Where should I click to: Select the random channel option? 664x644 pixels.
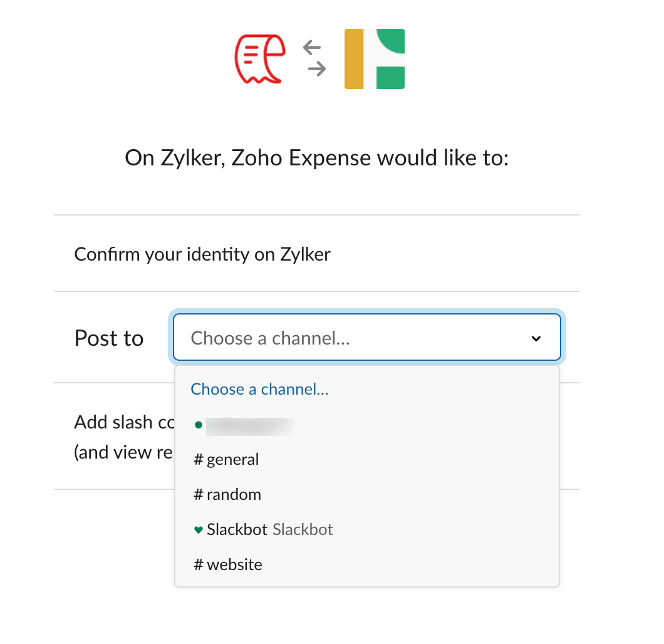click(367, 494)
